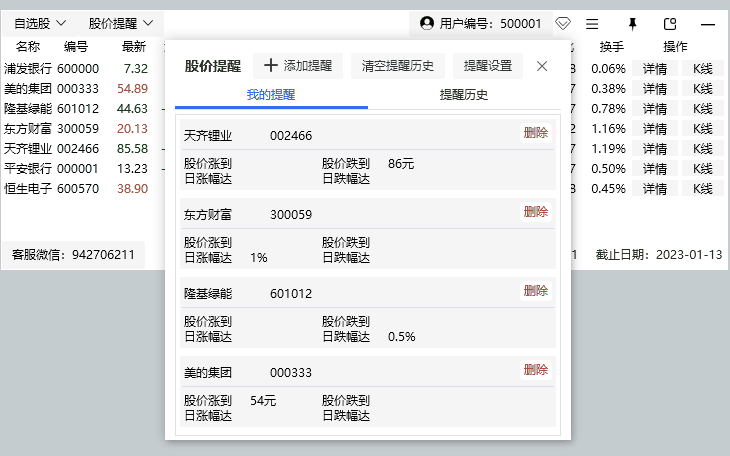Open 详情 for 隆基绿能 row

[655, 109]
